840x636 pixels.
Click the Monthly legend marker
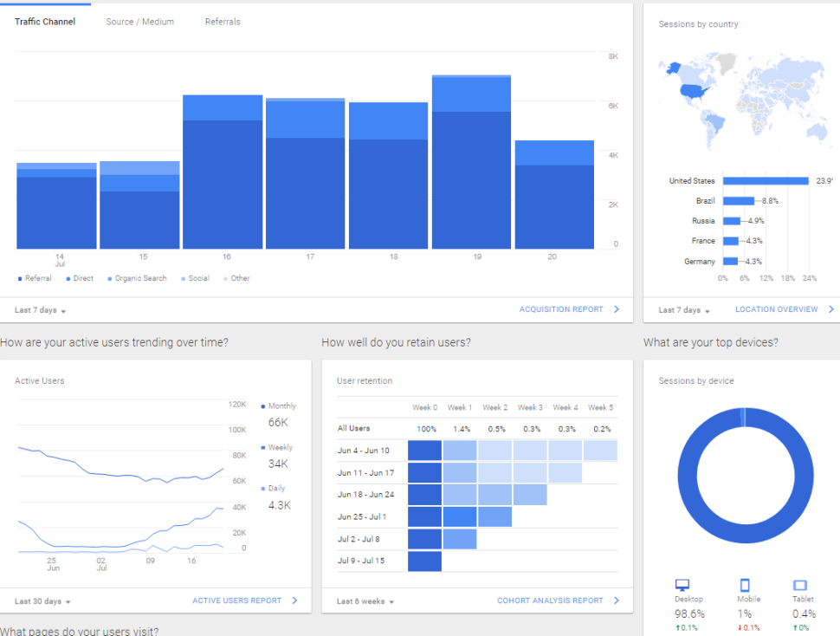point(263,406)
